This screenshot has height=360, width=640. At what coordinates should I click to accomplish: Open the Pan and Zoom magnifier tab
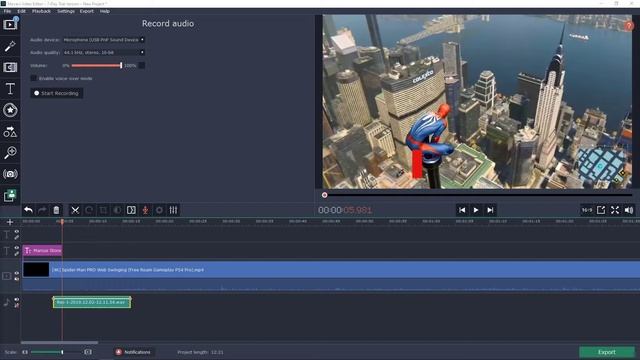tap(10, 153)
